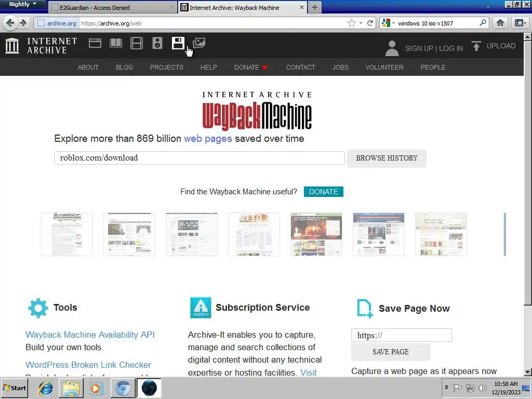Follow the 'web pages' link
Screen dimensions: 532x399
[x=208, y=138]
